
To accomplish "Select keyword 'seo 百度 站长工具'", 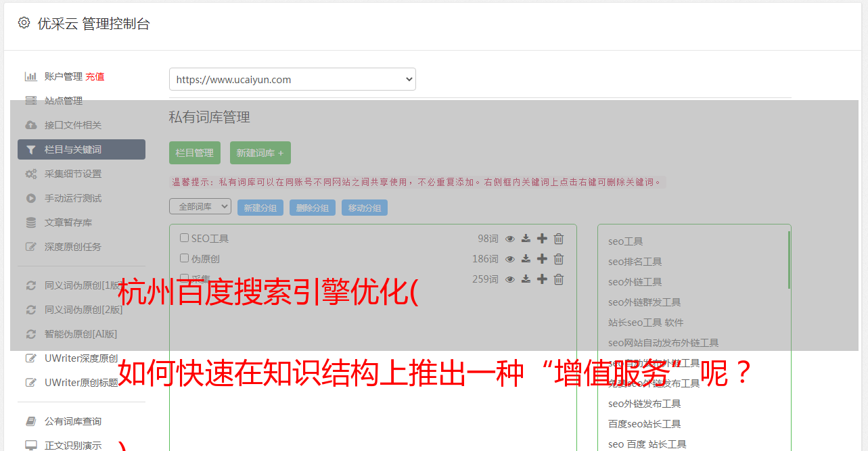I will [x=647, y=444].
